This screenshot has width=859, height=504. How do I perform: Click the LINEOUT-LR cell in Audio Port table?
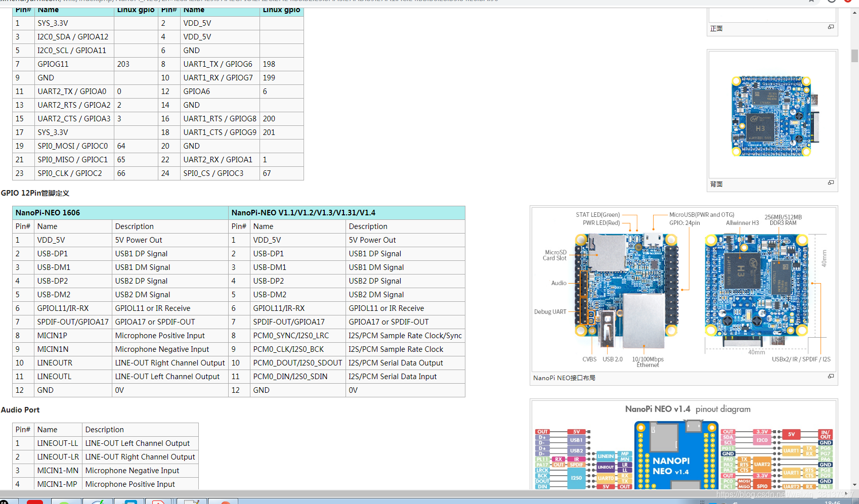[x=58, y=457]
